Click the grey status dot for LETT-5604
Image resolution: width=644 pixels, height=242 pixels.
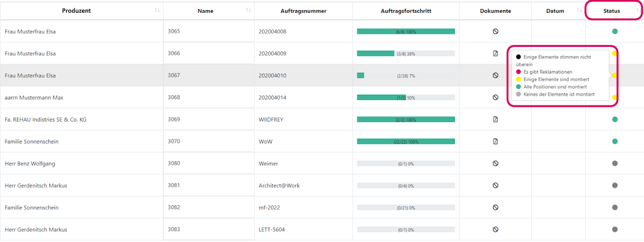614,229
